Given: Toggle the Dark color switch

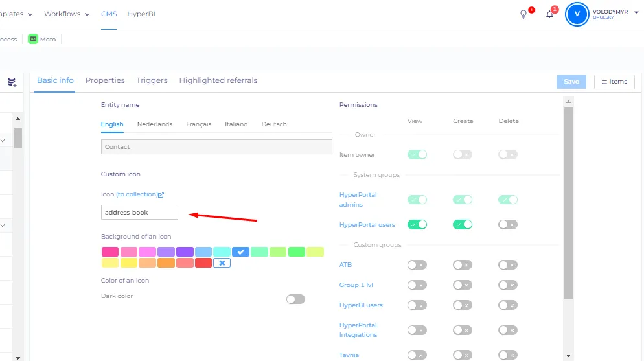Looking at the screenshot, I should [x=295, y=299].
